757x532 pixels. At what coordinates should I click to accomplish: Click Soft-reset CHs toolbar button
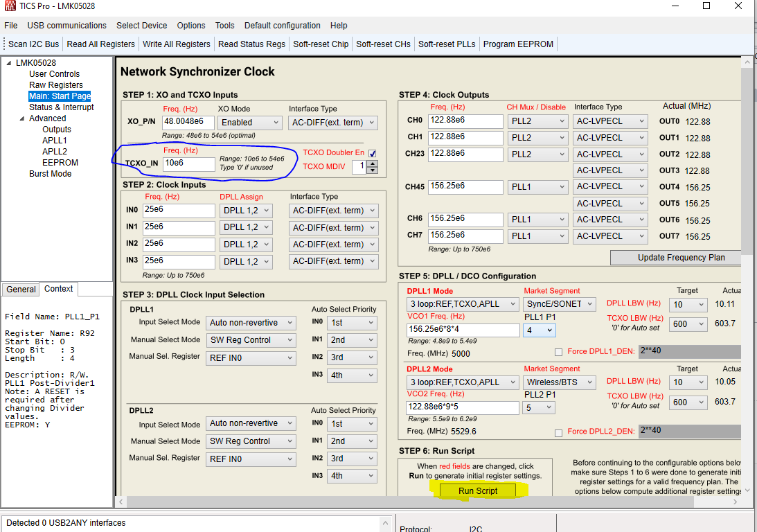point(383,44)
